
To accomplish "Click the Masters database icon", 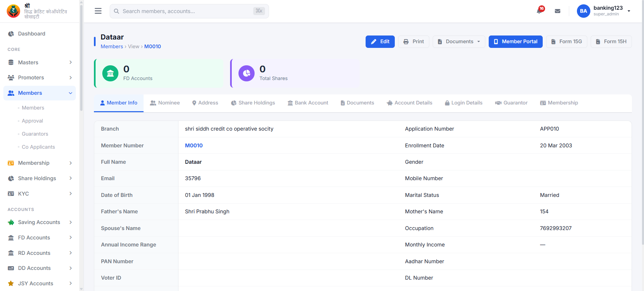I will pos(11,63).
